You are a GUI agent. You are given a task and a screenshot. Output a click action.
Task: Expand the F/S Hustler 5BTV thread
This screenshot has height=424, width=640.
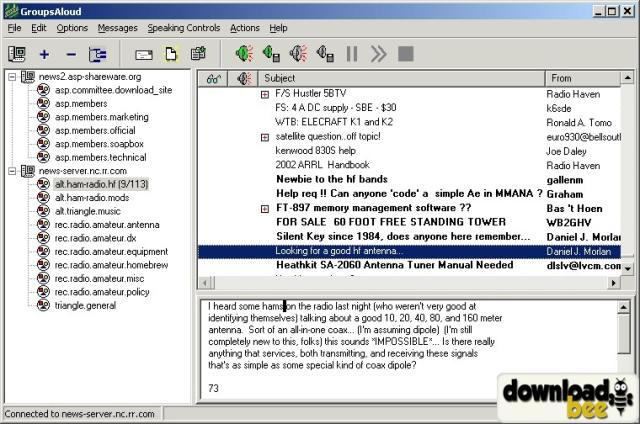(x=265, y=95)
